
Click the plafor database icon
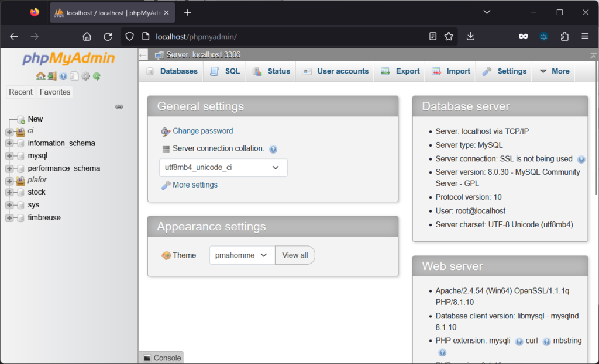20,181
